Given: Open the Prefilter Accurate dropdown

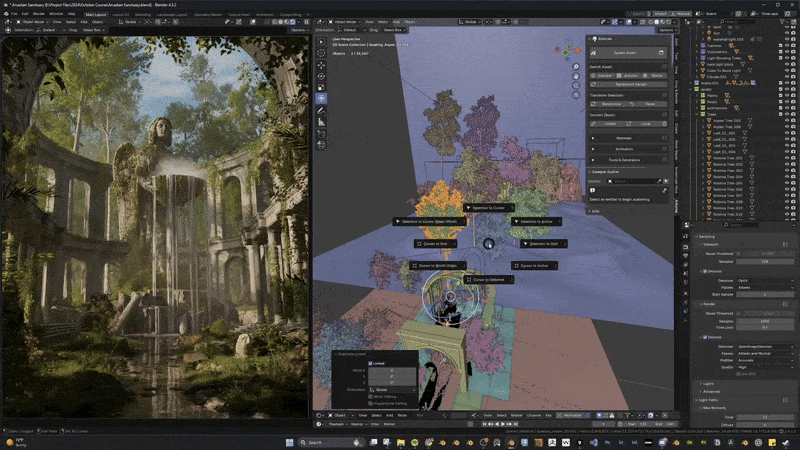Looking at the screenshot, I should [765, 360].
